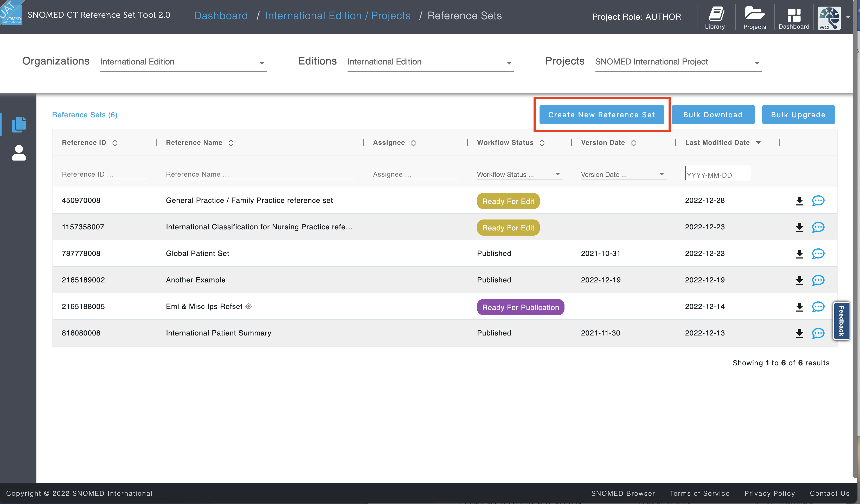Open Contact Us footer link
This screenshot has width=860, height=504.
click(x=830, y=493)
